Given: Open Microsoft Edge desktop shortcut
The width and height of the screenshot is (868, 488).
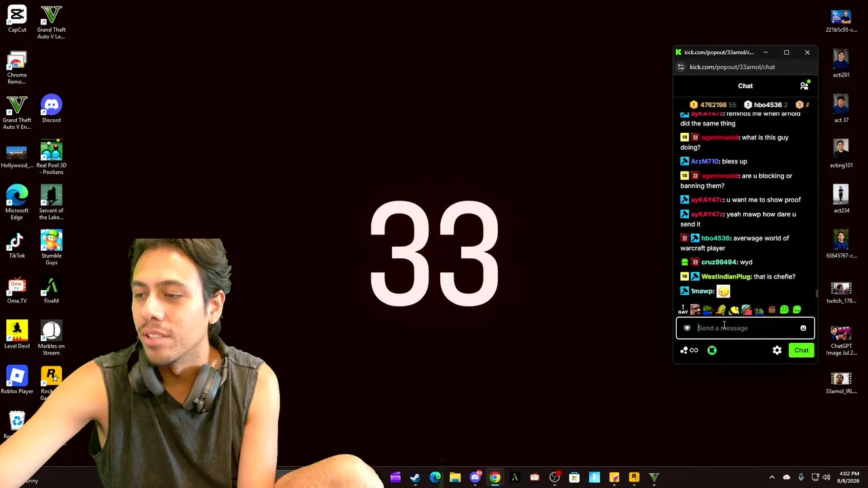Looking at the screenshot, I should [x=17, y=203].
